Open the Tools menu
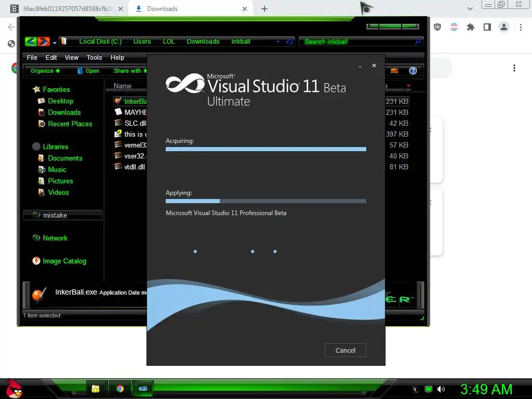Image resolution: width=532 pixels, height=399 pixels. click(x=95, y=57)
